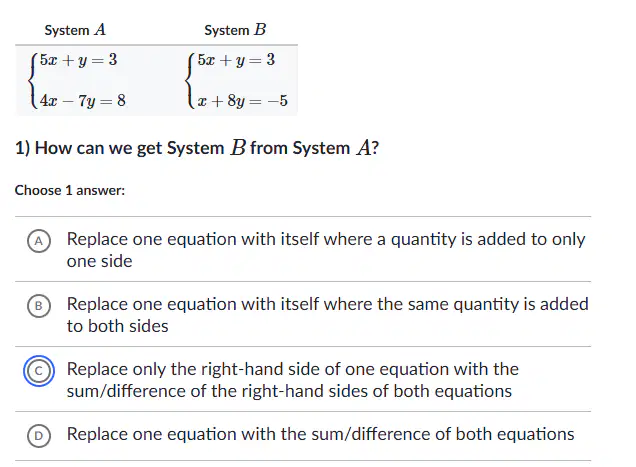Click the System A column header
This screenshot has height=467, width=636.
75,30
